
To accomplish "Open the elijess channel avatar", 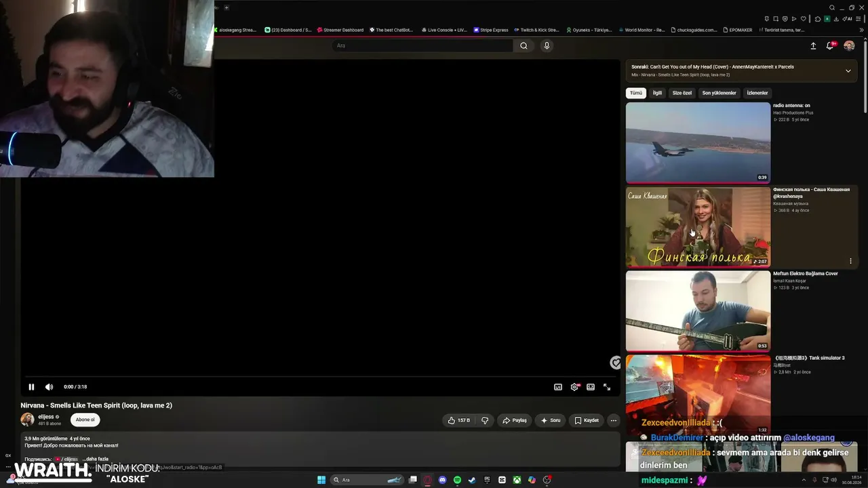I will coord(27,420).
